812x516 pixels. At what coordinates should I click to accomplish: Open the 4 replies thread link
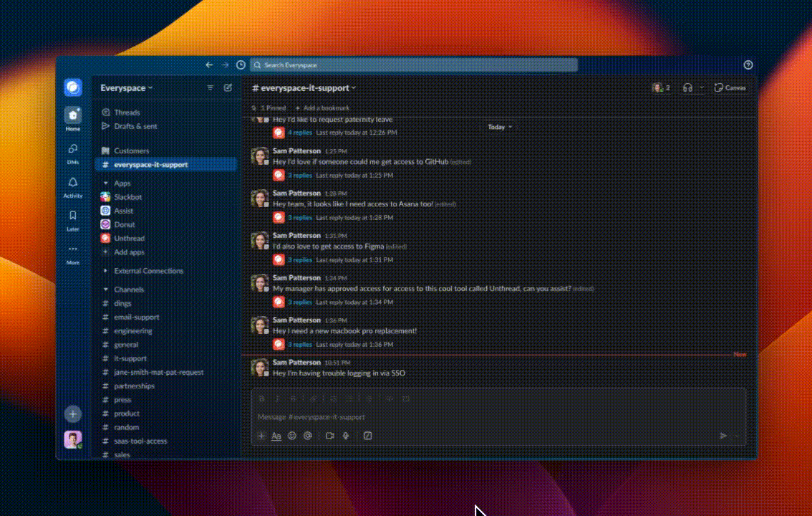300,133
